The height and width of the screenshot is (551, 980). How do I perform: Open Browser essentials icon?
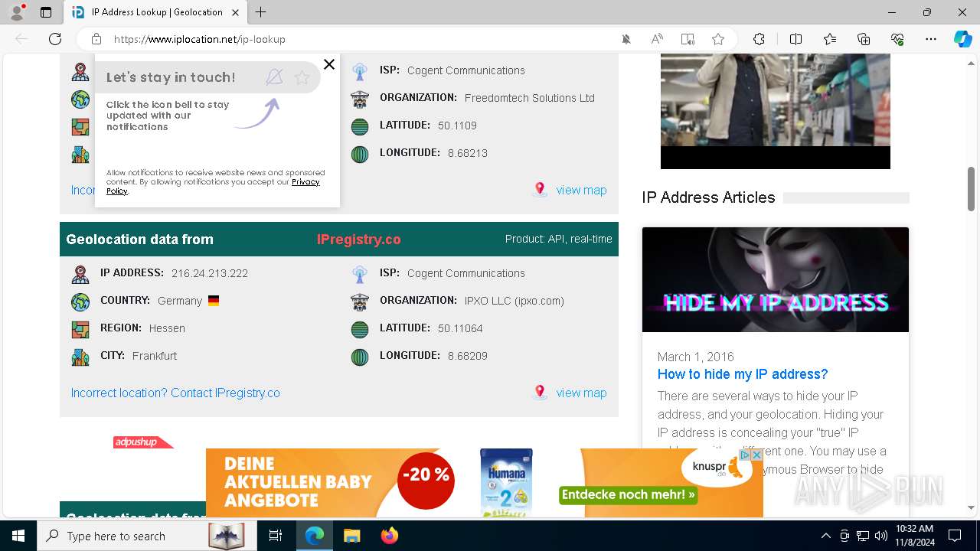pyautogui.click(x=897, y=39)
